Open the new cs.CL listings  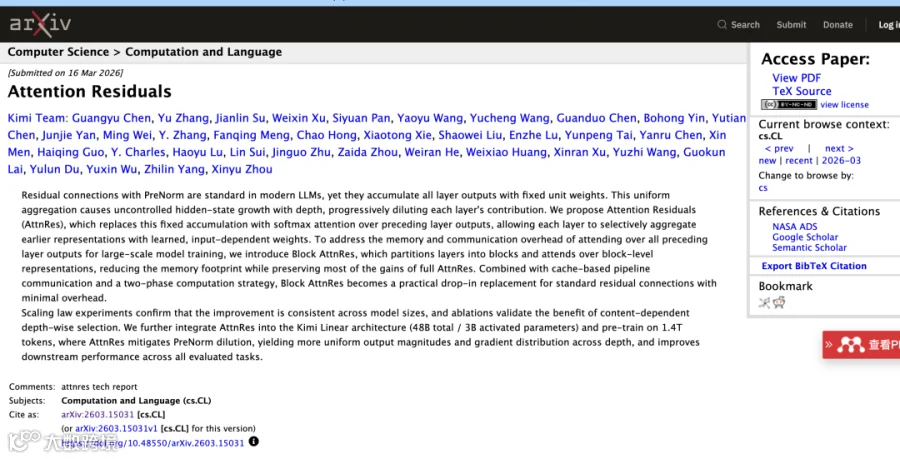(x=767, y=161)
